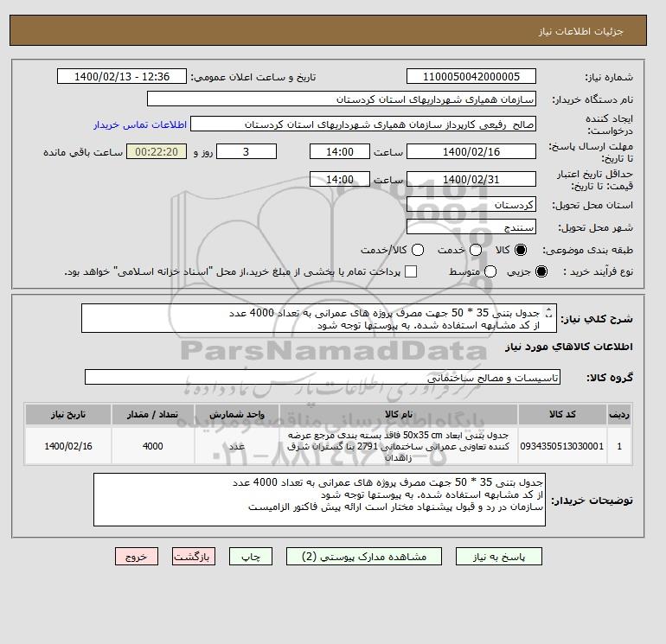Select the خدمت radio button
Image resolution: width=666 pixels, height=644 pixels.
coord(476,250)
